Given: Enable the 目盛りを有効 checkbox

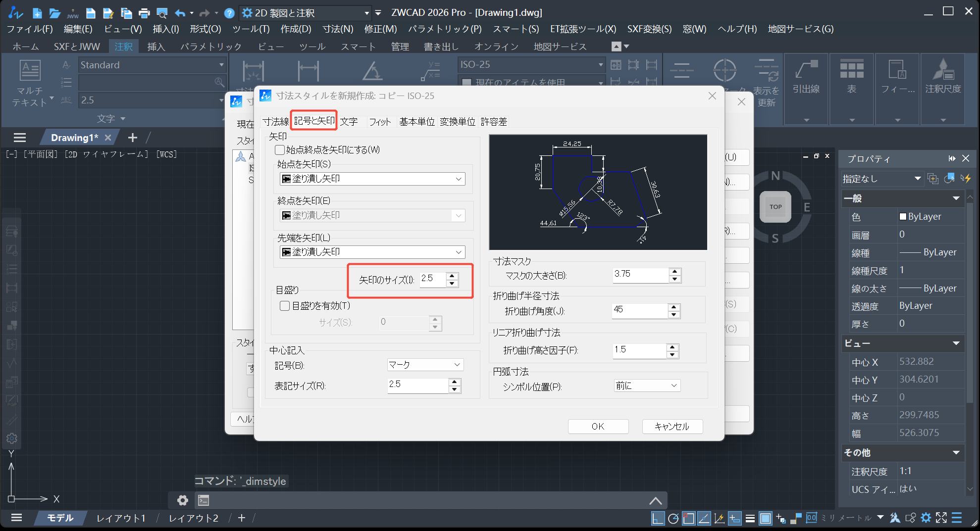Looking at the screenshot, I should (285, 306).
